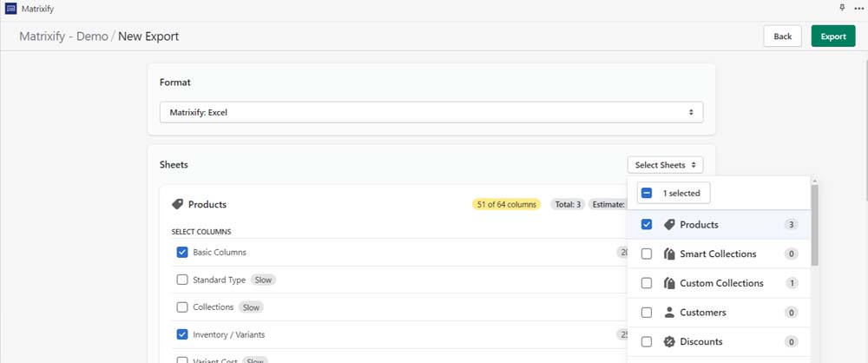Click the 'Sheets' section heading
This screenshot has height=363, width=868.
pyautogui.click(x=174, y=165)
